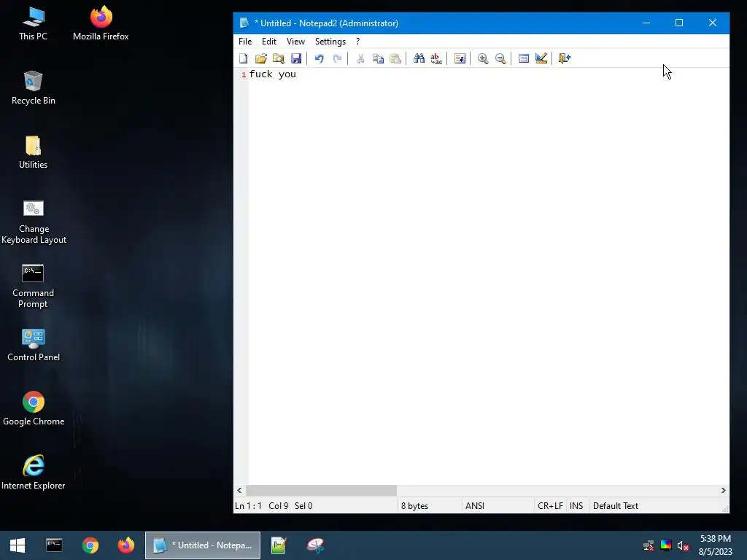The width and height of the screenshot is (747, 560).
Task: Click the snipping scissors taskbar icon
Action: point(315,545)
